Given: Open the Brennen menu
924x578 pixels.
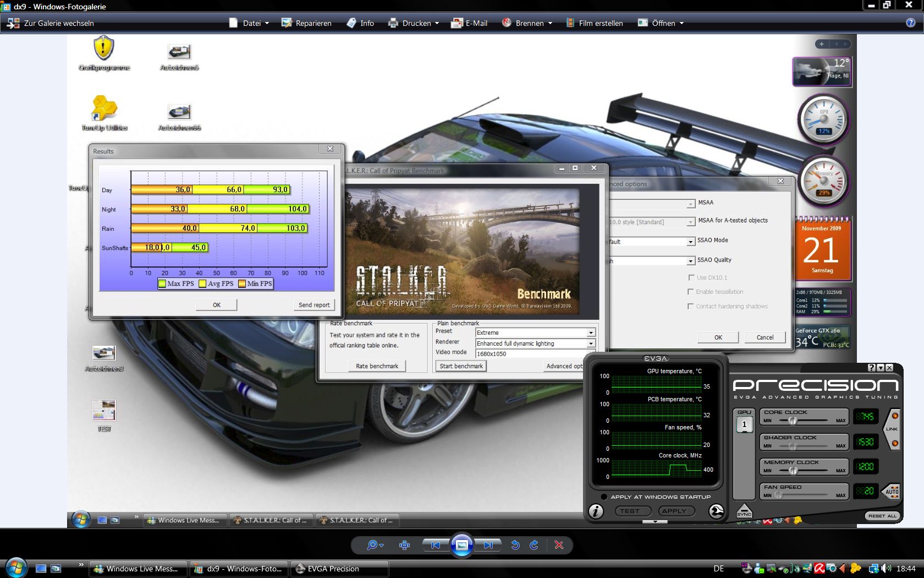Looking at the screenshot, I should click(527, 23).
